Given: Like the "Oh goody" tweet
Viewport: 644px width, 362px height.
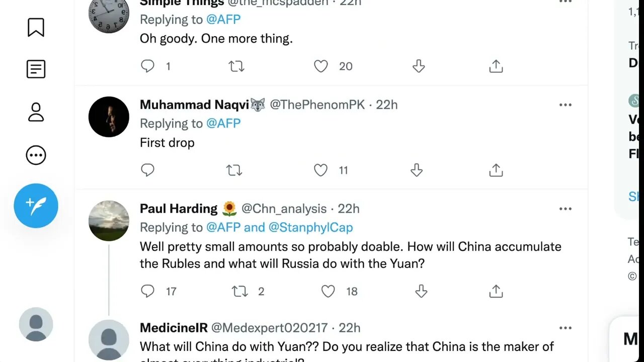Looking at the screenshot, I should click(320, 66).
